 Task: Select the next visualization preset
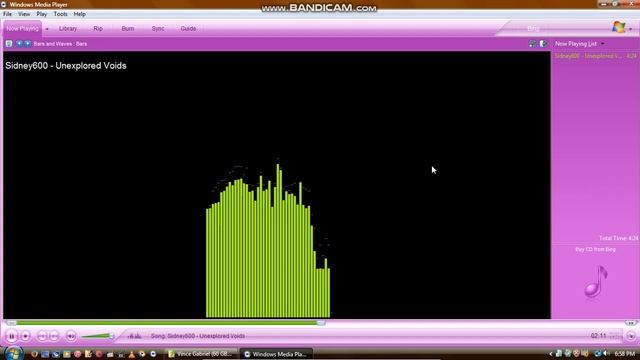27,44
